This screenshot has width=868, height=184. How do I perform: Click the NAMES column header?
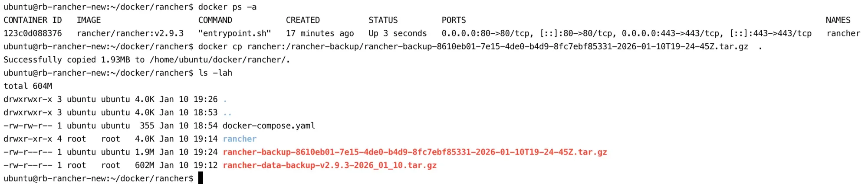tap(838, 20)
